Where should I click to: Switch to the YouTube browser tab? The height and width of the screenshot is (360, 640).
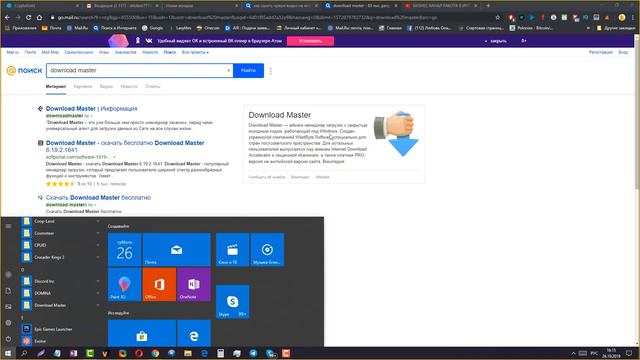coord(441,6)
